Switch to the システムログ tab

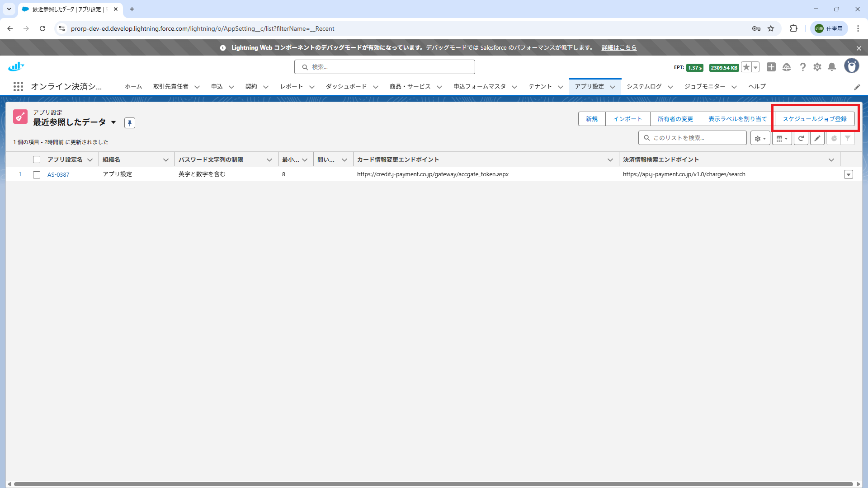644,86
